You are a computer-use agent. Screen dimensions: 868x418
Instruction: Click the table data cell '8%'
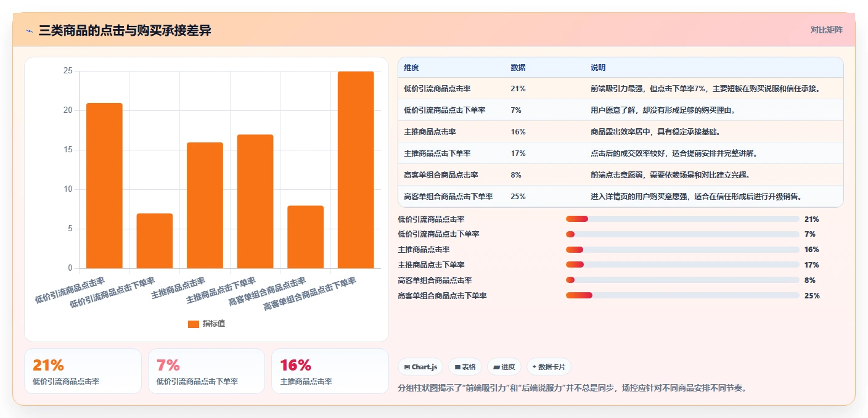click(x=544, y=175)
